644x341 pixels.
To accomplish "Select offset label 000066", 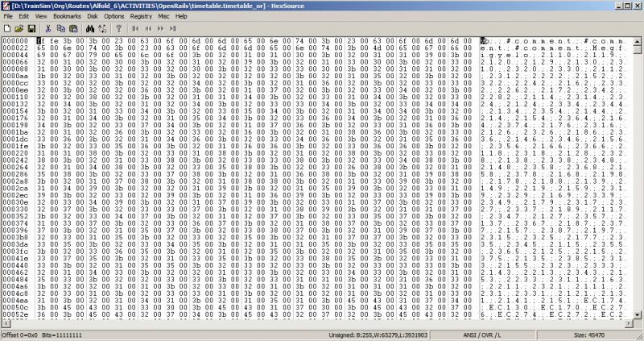I will [x=15, y=62].
